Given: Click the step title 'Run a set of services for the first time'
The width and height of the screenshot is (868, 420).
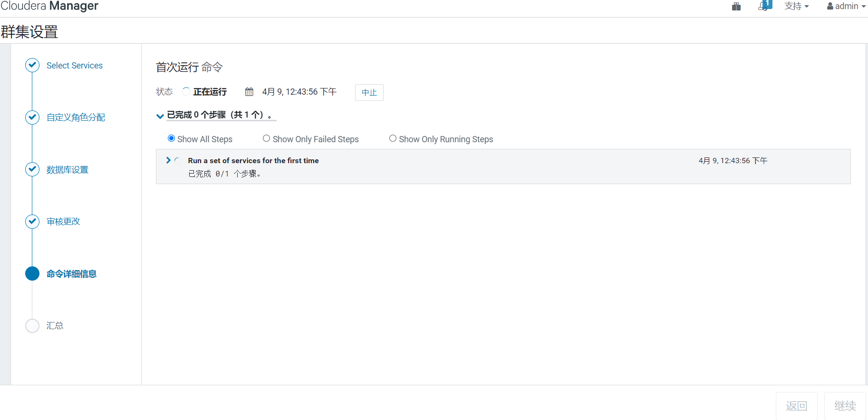Looking at the screenshot, I should pos(253,161).
